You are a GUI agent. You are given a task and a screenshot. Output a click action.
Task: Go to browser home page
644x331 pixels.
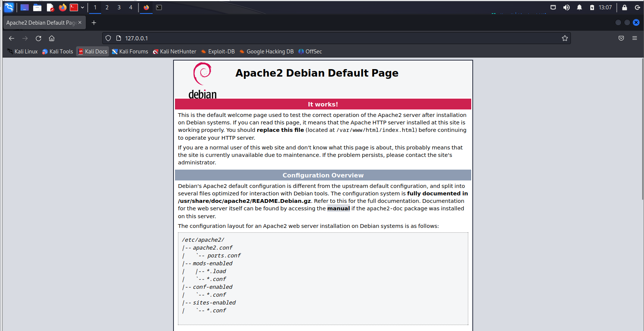pyautogui.click(x=52, y=38)
